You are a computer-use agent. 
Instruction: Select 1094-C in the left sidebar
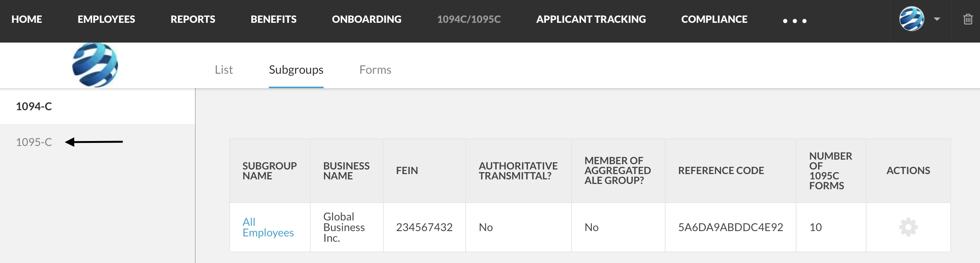tap(34, 106)
